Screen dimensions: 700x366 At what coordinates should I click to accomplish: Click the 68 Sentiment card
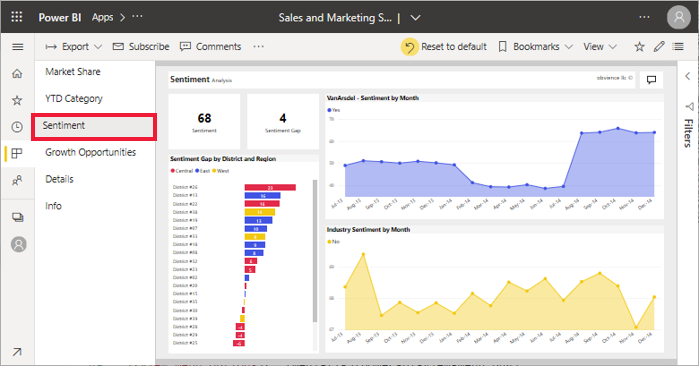pos(204,121)
